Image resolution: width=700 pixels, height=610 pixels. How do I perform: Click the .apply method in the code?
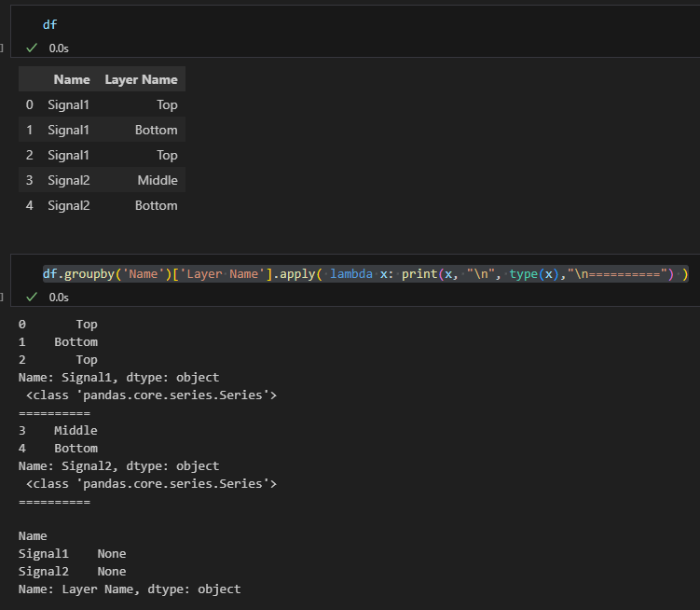pyautogui.click(x=295, y=274)
